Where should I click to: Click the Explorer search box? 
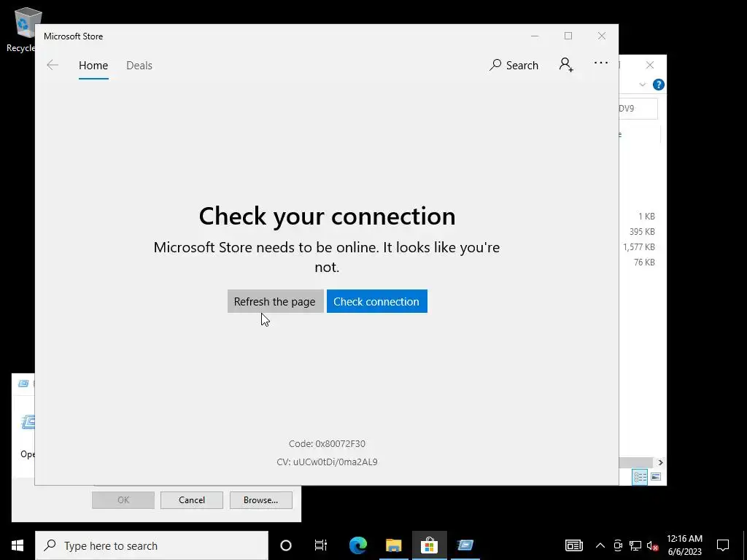[x=638, y=109]
